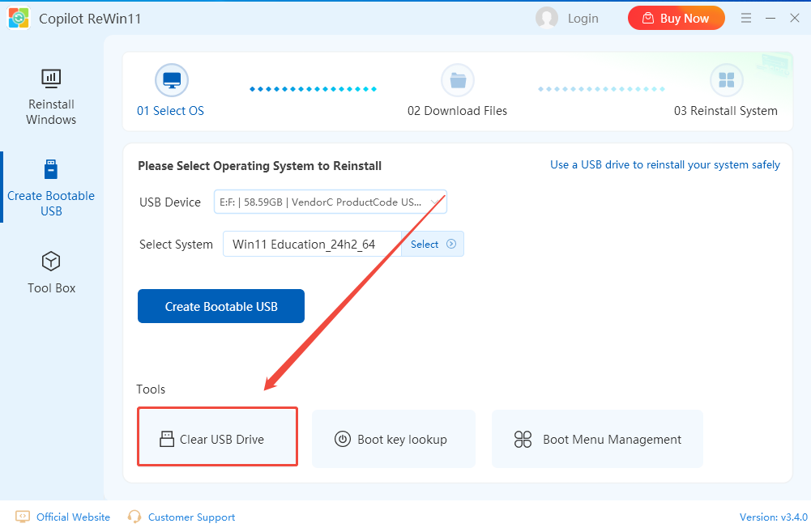Click the Login link
The image size is (811, 532).
coord(583,19)
